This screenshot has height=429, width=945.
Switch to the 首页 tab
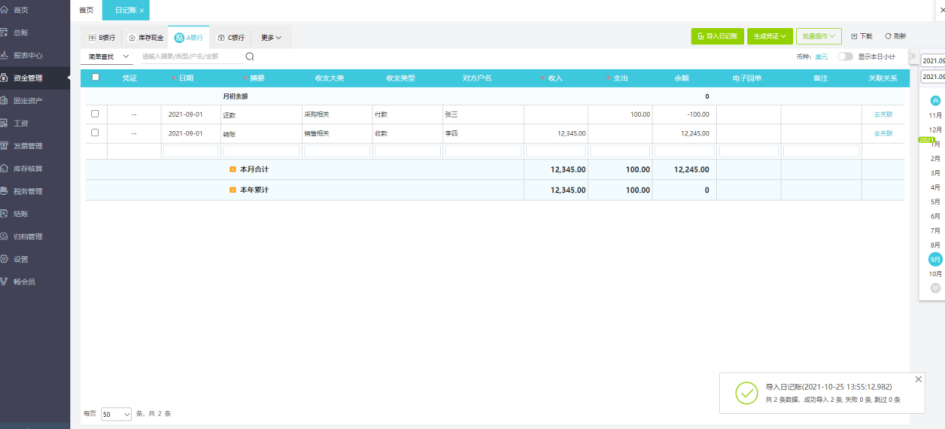pyautogui.click(x=86, y=10)
